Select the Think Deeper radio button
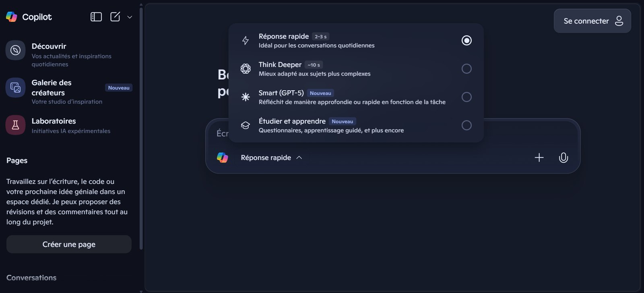 pyautogui.click(x=466, y=69)
